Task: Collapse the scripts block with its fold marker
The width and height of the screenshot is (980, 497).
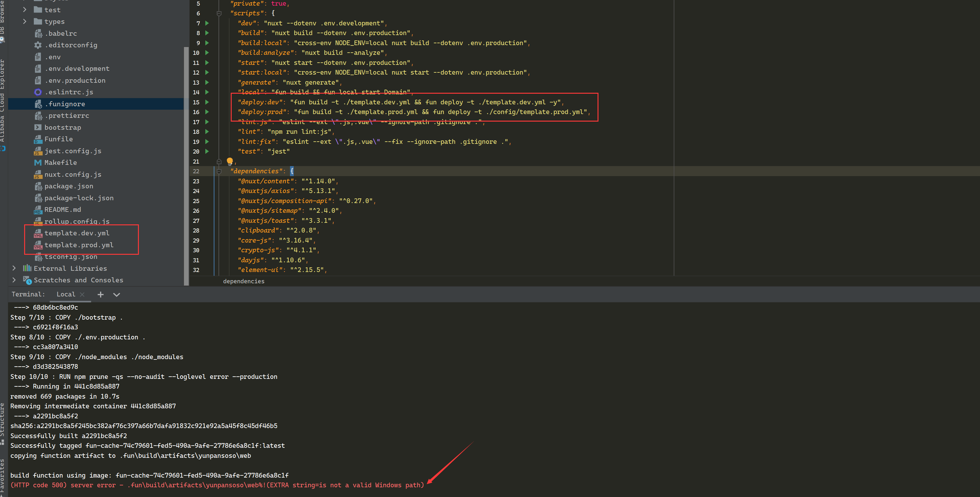Action: (219, 13)
